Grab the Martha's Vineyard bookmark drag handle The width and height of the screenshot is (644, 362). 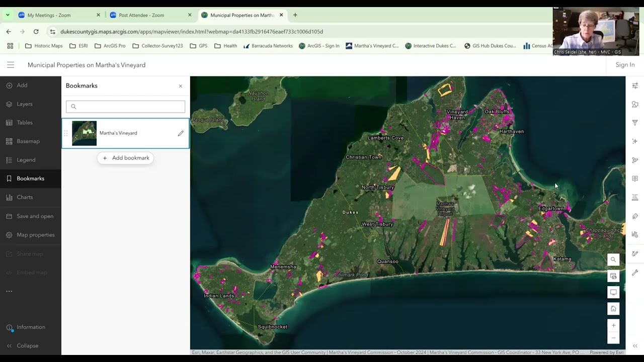tap(65, 133)
